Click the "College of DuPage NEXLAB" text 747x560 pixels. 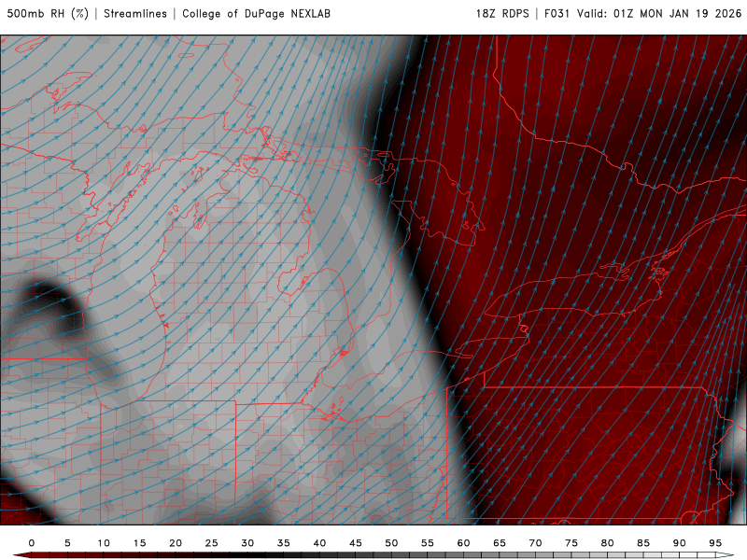click(x=256, y=14)
